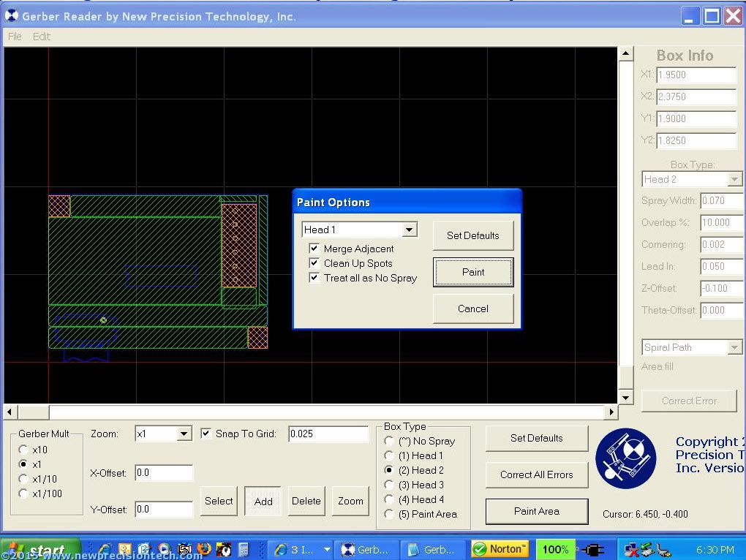The width and height of the screenshot is (746, 560).
Task: Click the Overlap % field
Action: point(722,222)
